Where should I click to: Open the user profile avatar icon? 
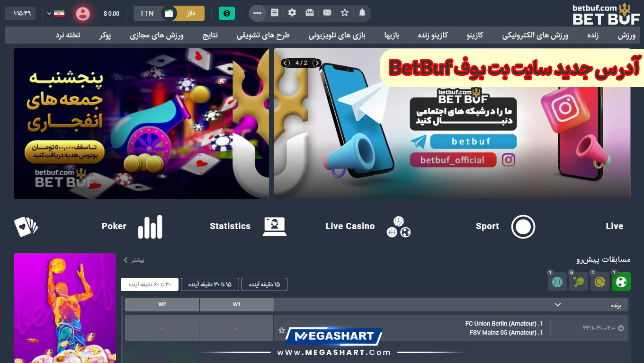(83, 13)
